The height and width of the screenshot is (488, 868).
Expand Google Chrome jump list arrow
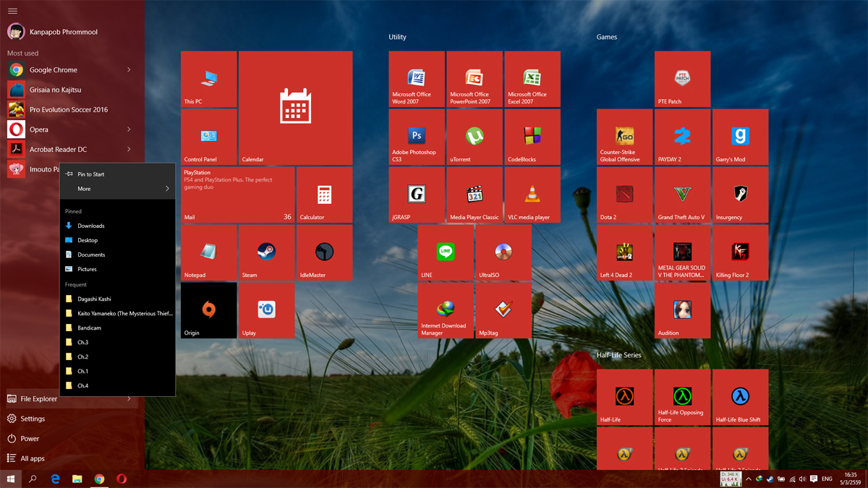pos(129,70)
